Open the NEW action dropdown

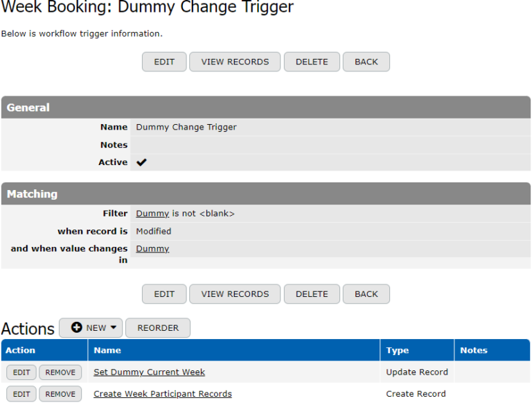pos(91,328)
